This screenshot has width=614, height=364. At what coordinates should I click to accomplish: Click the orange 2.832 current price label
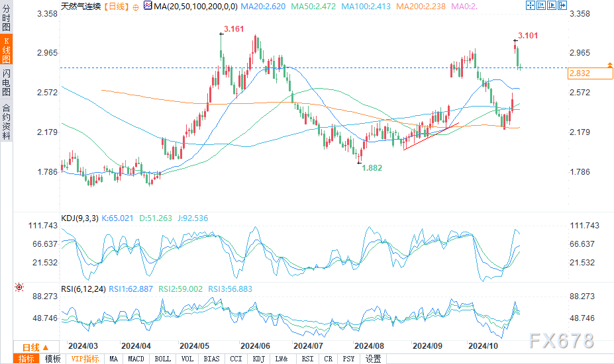(589, 74)
